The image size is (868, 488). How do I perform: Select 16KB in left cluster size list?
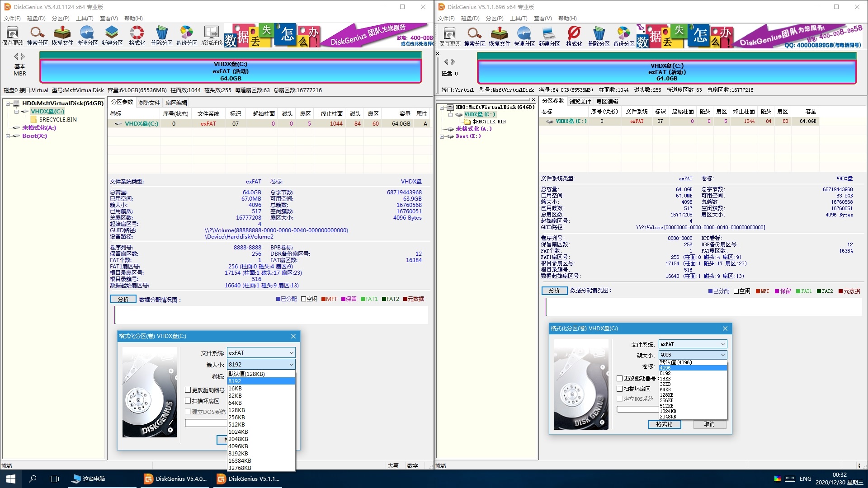pyautogui.click(x=261, y=388)
